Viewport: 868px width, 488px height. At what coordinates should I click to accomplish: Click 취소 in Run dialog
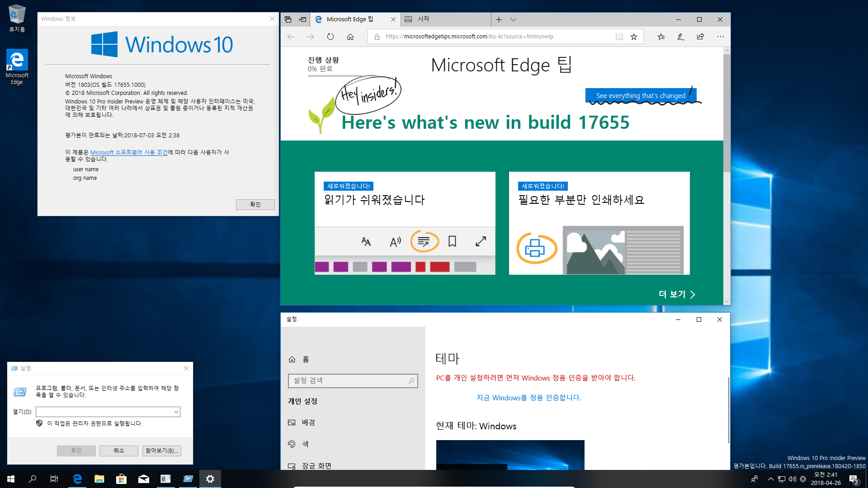(x=119, y=450)
